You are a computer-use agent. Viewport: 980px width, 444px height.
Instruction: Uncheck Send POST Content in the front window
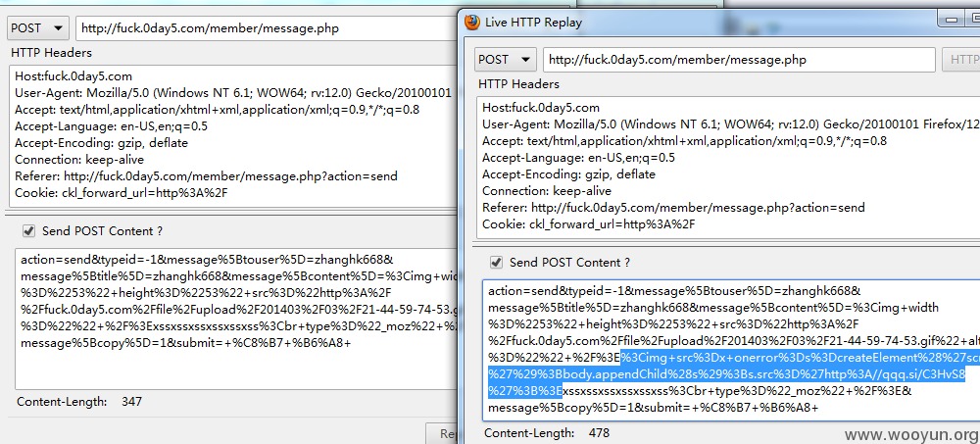(496, 263)
